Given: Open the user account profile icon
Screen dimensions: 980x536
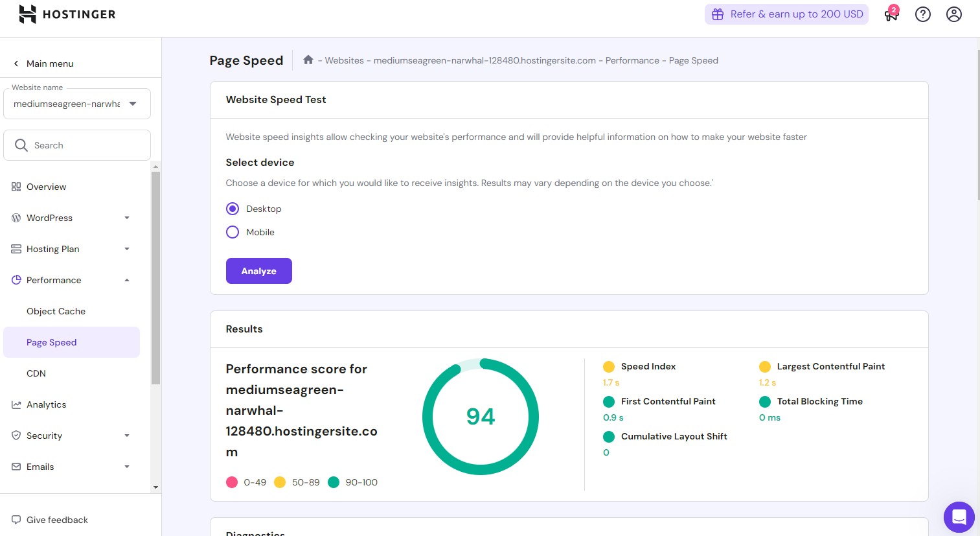Looking at the screenshot, I should tap(954, 14).
